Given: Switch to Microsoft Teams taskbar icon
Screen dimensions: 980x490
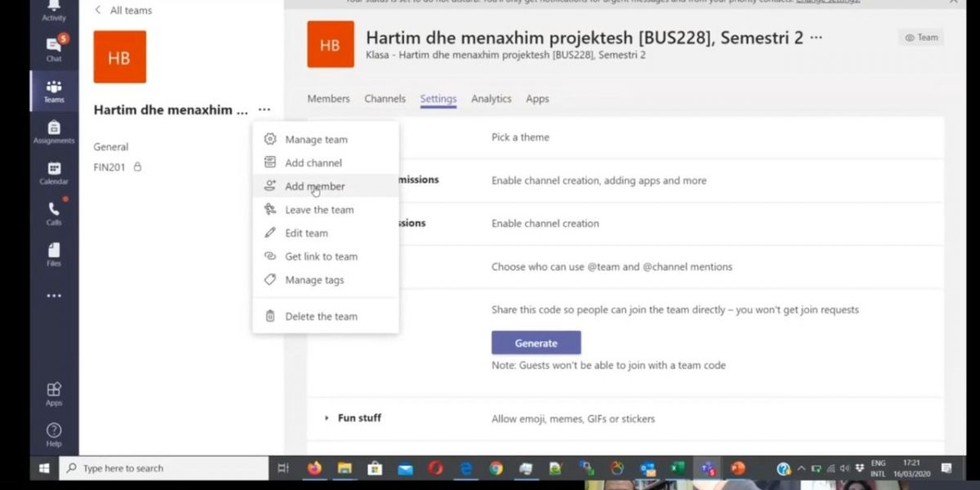Looking at the screenshot, I should [707, 468].
